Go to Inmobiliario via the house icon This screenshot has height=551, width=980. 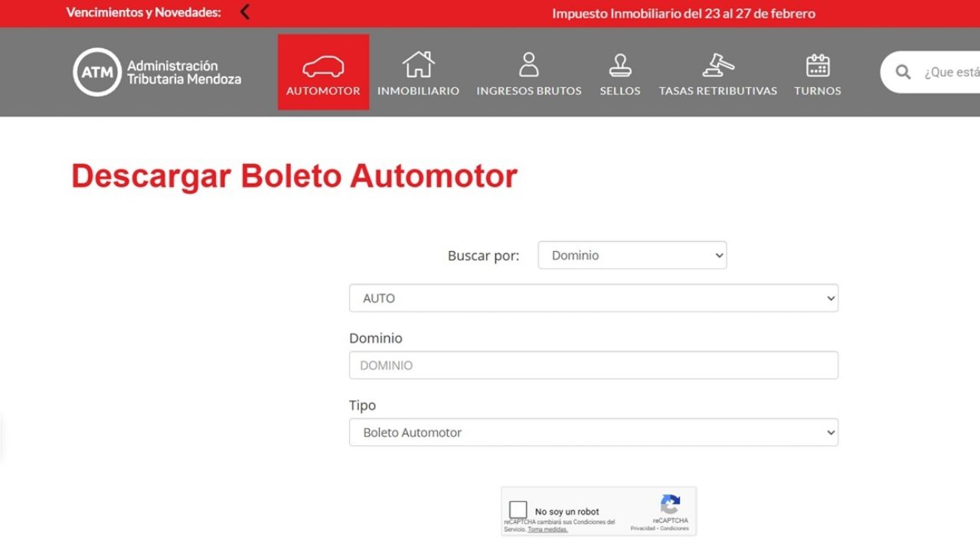418,65
